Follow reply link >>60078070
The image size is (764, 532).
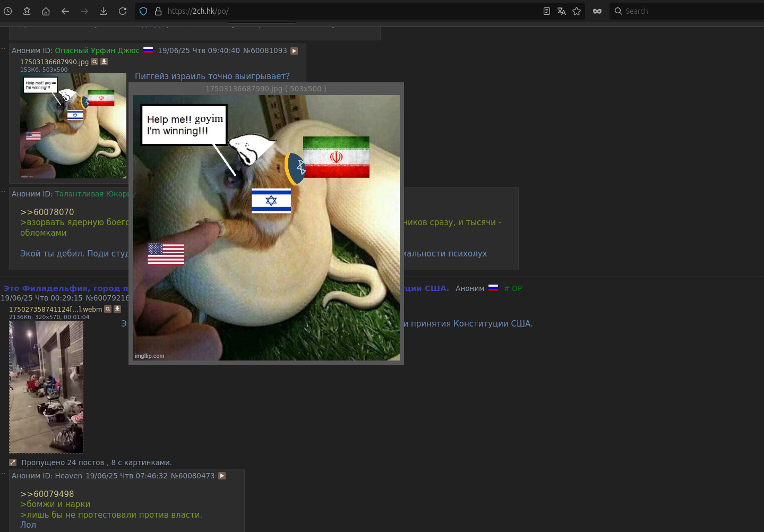[47, 212]
